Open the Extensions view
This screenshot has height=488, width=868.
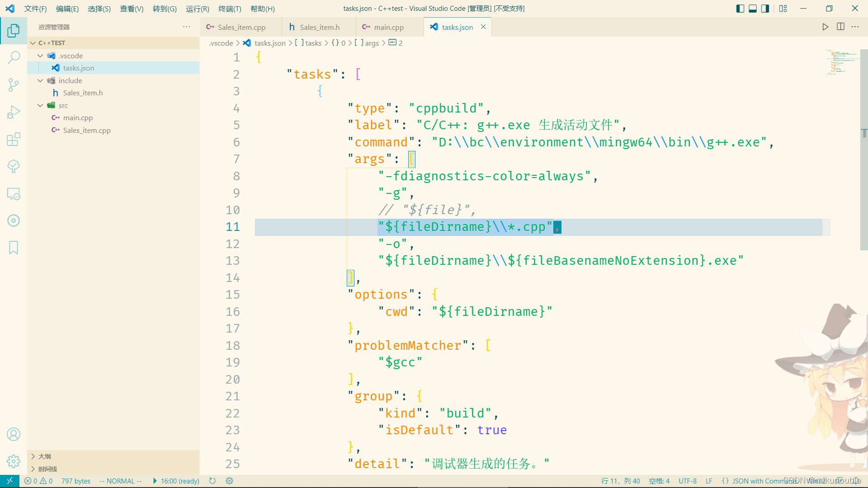14,139
